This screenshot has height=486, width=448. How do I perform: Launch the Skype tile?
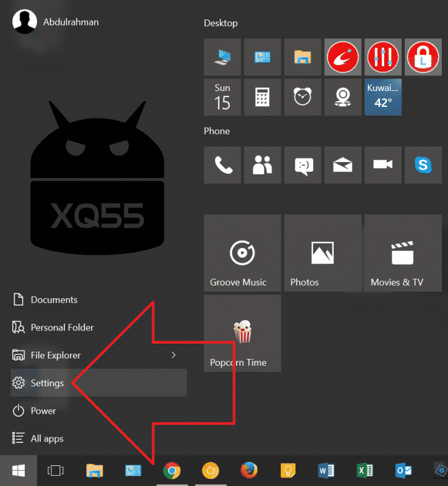pos(423,165)
